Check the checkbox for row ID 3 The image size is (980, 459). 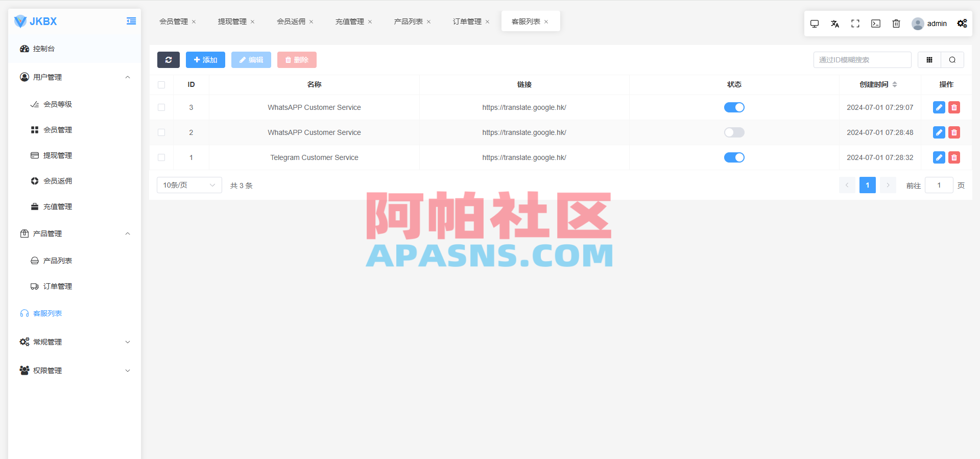point(161,107)
